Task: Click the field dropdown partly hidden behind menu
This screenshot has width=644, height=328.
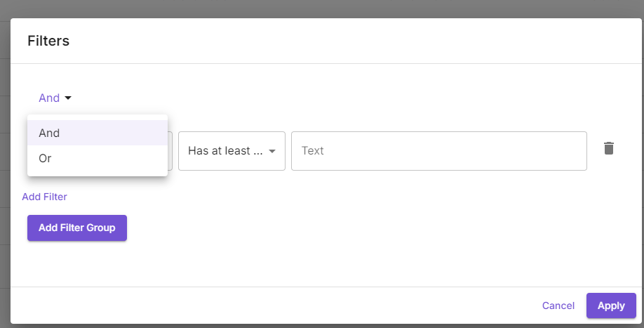Action: coord(170,150)
